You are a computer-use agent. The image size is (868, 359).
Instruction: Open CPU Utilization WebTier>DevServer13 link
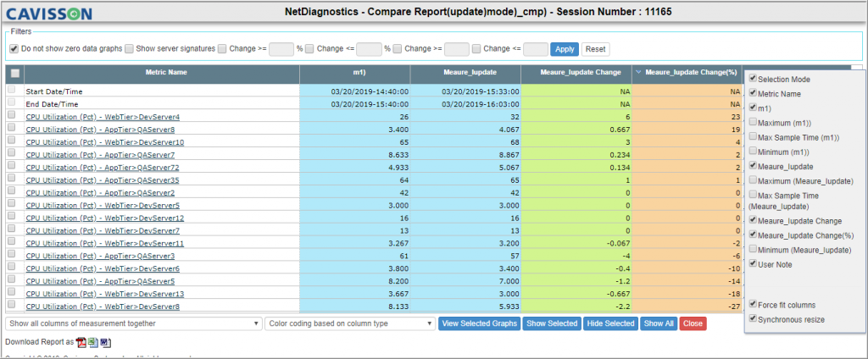tap(105, 294)
